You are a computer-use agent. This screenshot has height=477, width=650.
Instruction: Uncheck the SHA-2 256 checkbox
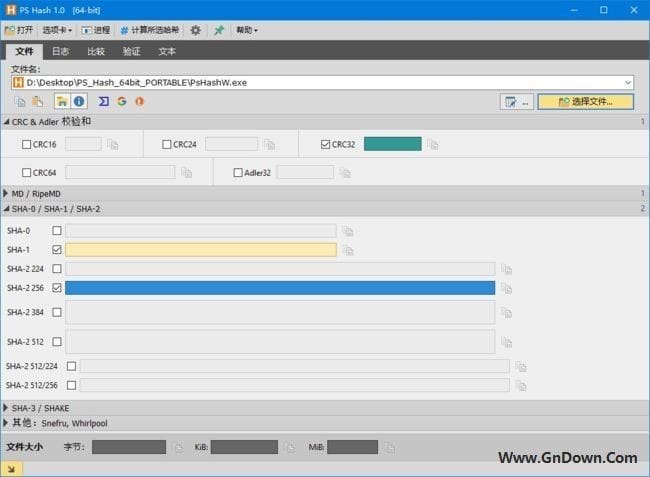coord(57,288)
